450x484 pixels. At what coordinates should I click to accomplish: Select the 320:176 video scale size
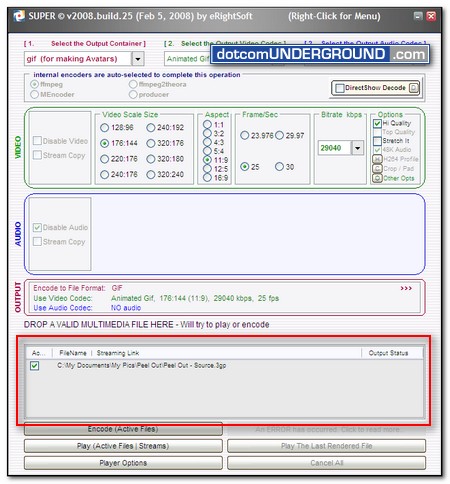point(151,143)
